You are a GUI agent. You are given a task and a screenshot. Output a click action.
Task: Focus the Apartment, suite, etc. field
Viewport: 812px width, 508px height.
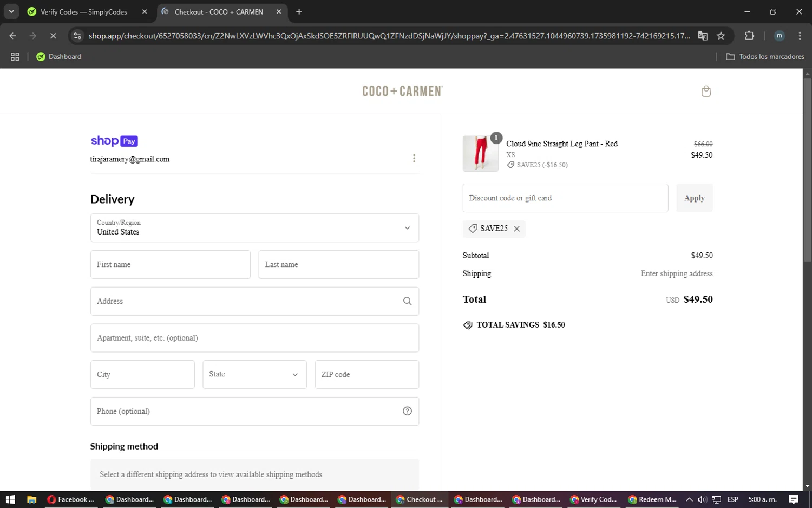(254, 338)
